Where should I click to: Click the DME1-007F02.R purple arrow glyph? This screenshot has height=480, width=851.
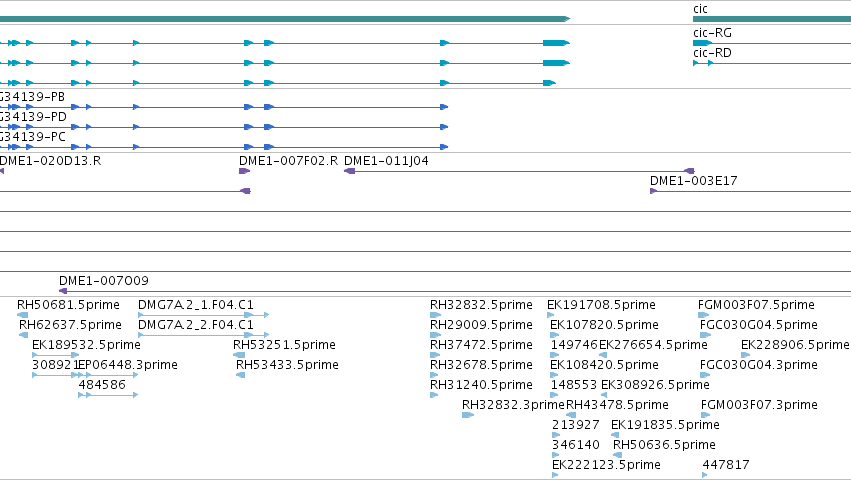244,171
